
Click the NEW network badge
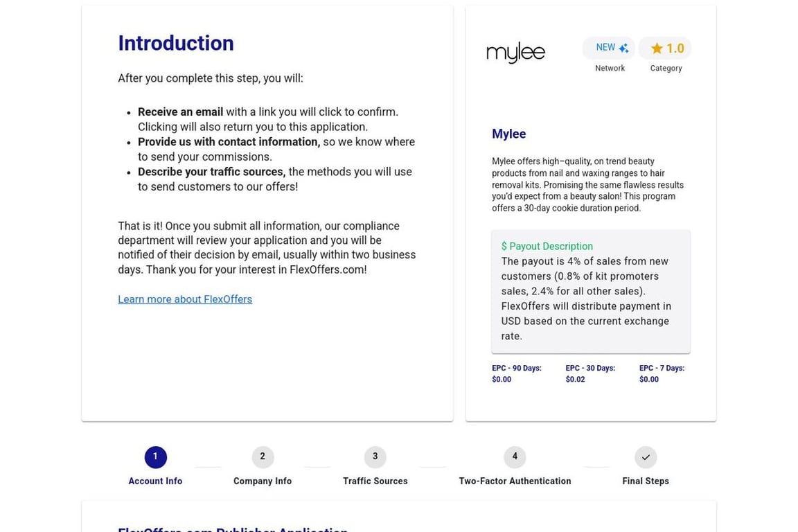(x=609, y=48)
